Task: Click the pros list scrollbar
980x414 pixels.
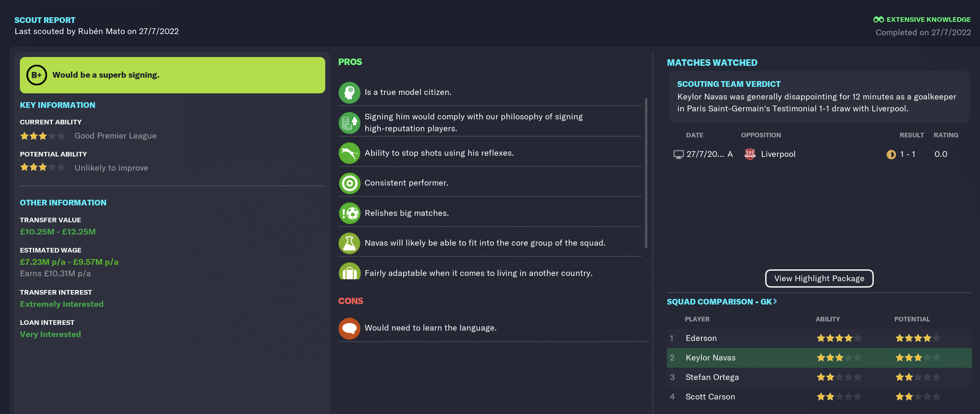Action: [x=646, y=173]
